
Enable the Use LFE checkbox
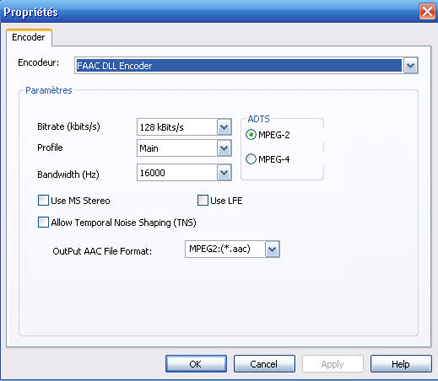[203, 200]
